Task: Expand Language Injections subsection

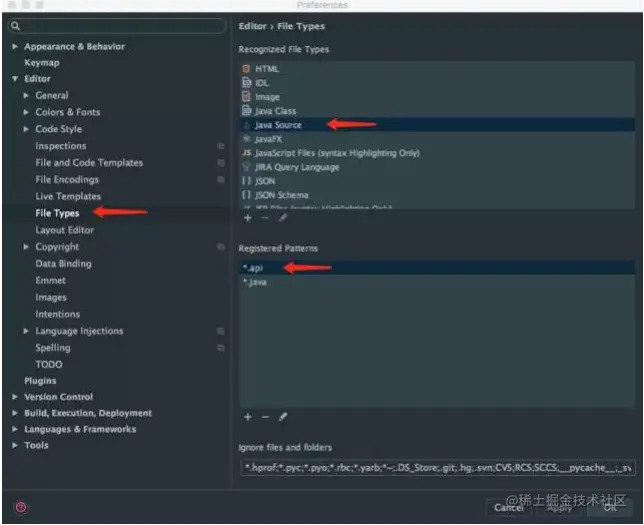Action: (26, 331)
